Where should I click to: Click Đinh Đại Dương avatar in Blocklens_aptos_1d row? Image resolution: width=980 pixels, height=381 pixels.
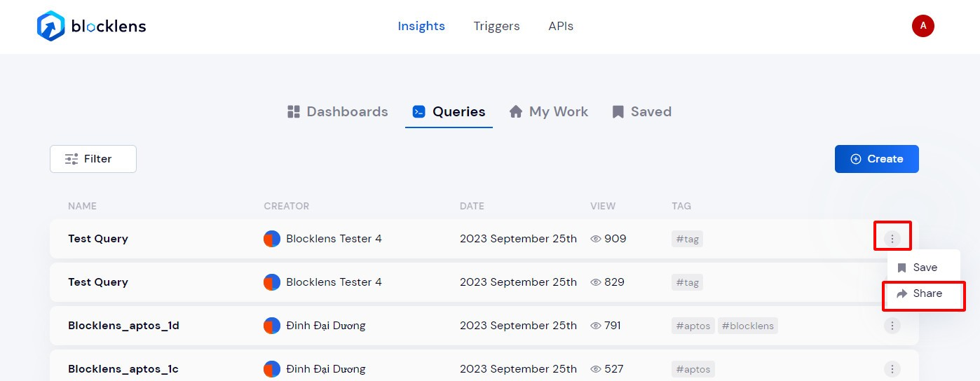[272, 326]
